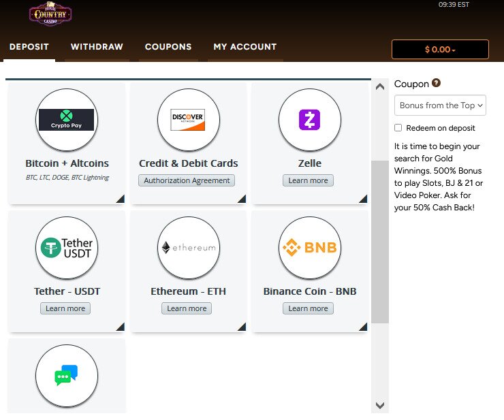Click the scroll down arrow
The image size is (504, 420).
tap(380, 405)
